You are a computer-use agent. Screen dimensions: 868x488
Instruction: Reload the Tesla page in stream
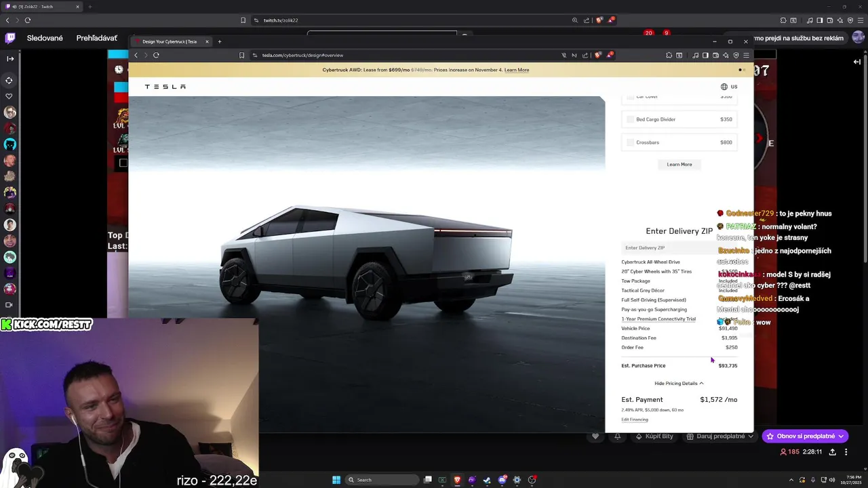tap(156, 55)
